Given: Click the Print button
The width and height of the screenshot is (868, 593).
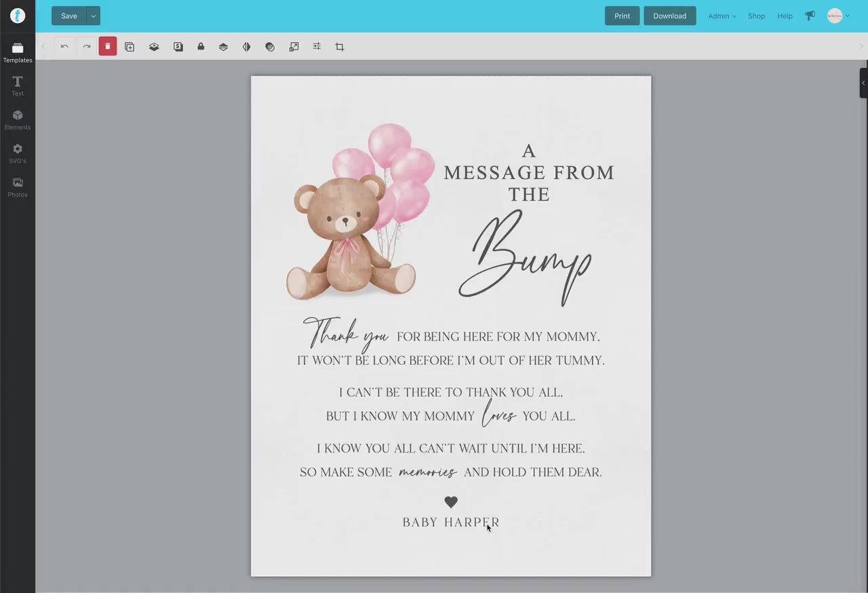Looking at the screenshot, I should tap(622, 16).
